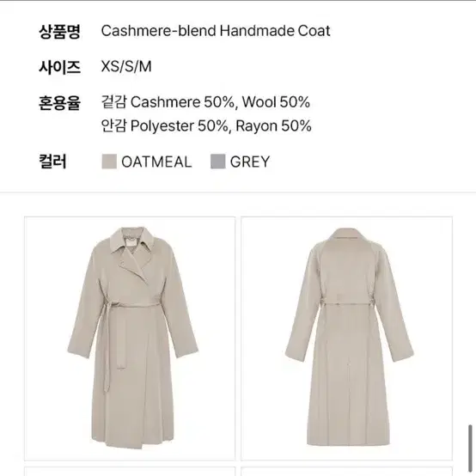Image resolution: width=476 pixels, height=476 pixels.
Task: Click the product name Cashmere-blend Handmade Coat
Action: (x=216, y=31)
